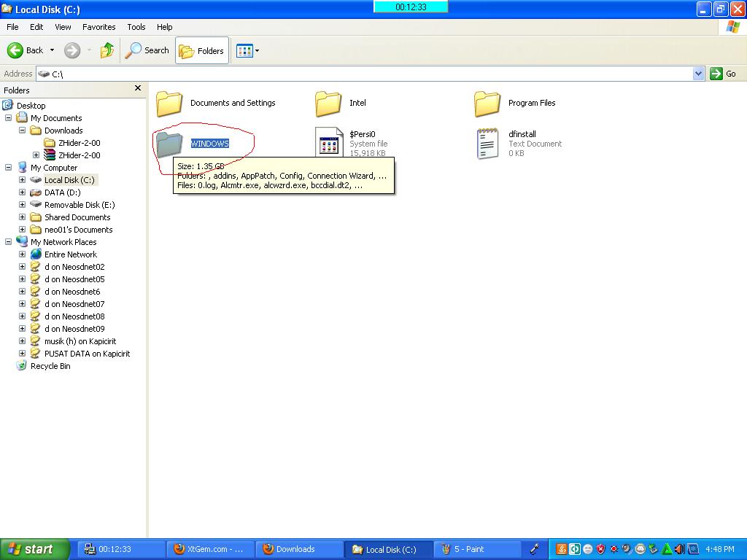Open the Search pane
Viewport: 747px width, 560px height.
click(x=147, y=50)
